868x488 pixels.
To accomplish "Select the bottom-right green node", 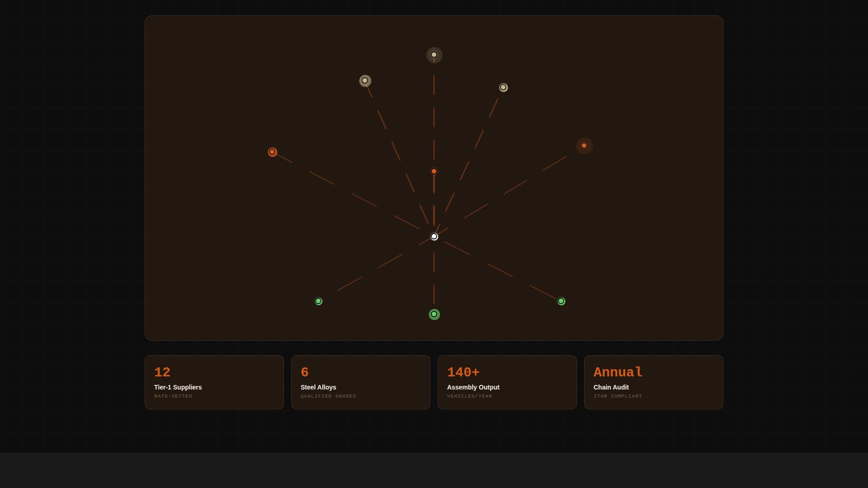I will point(561,301).
